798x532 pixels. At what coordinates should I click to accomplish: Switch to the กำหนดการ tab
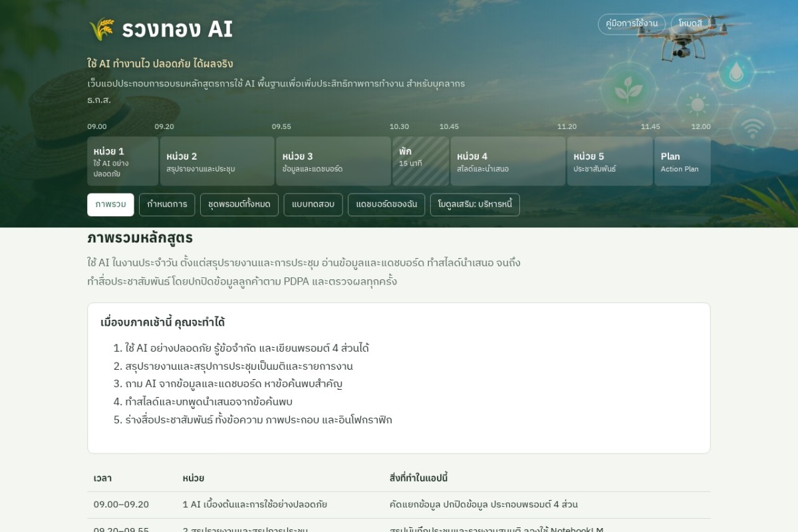coord(167,205)
